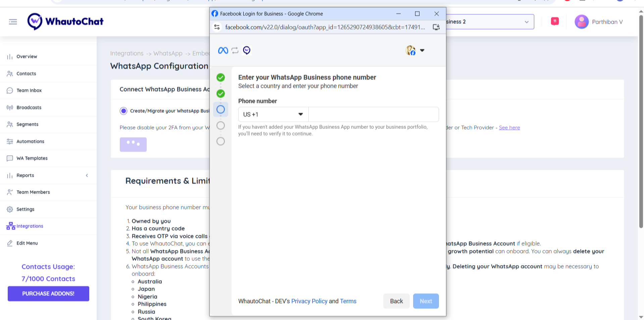The image size is (644, 320).
Task: Click the 'Philippines' list entry
Action: pos(152,304)
